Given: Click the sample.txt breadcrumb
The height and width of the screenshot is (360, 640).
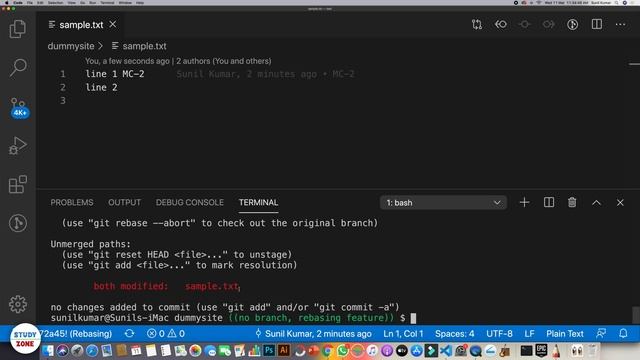Looking at the screenshot, I should [x=144, y=46].
